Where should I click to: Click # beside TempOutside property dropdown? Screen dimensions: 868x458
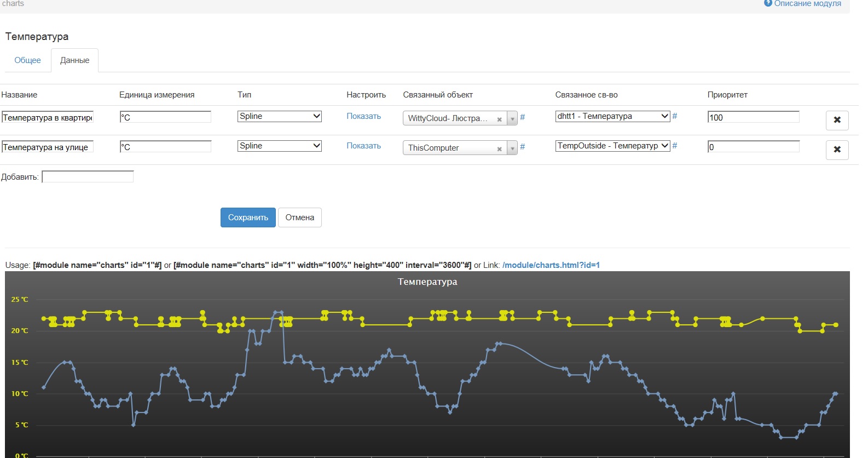pyautogui.click(x=675, y=146)
